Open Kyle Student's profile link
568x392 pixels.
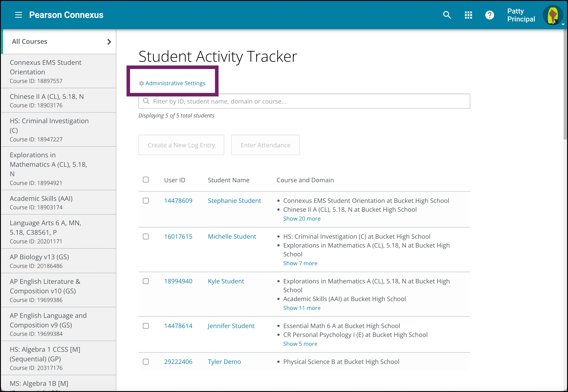click(x=226, y=281)
